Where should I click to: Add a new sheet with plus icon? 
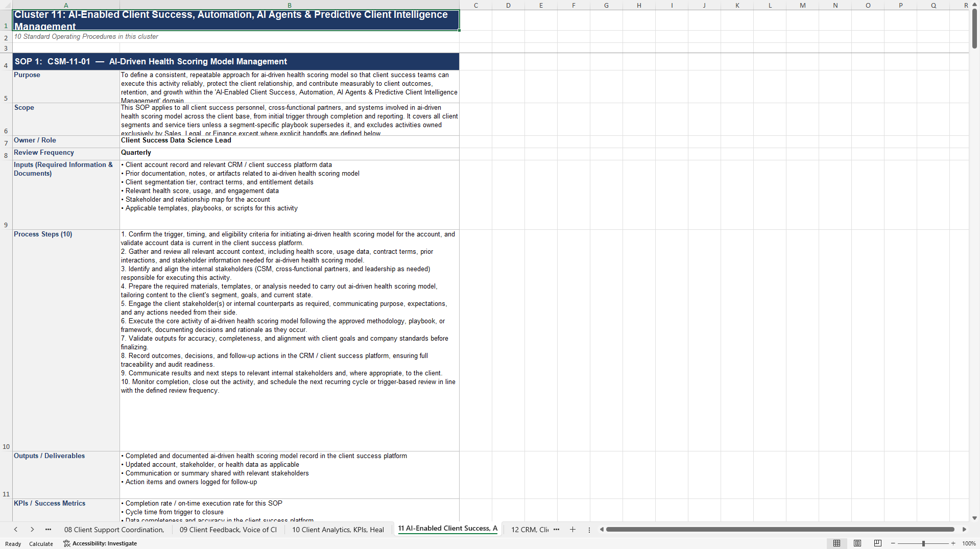tap(572, 530)
